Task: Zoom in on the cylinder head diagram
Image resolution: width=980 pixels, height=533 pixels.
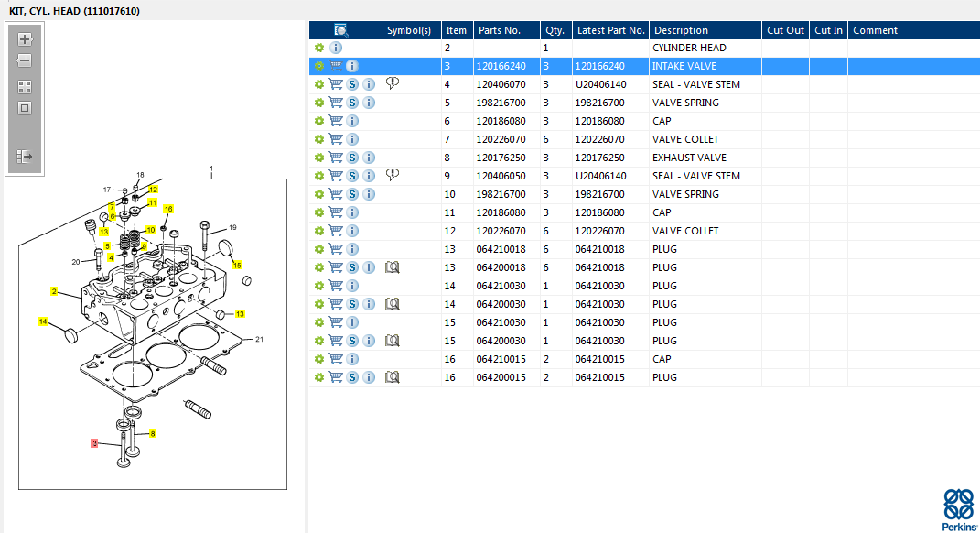Action: [x=25, y=39]
